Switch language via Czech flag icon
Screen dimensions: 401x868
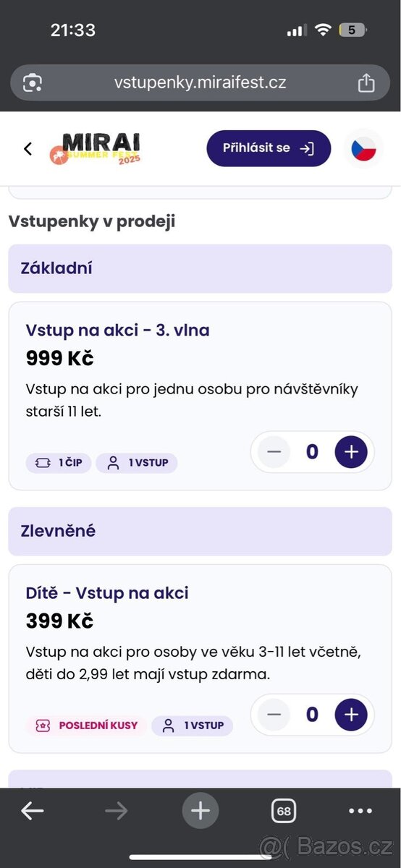pos(363,148)
